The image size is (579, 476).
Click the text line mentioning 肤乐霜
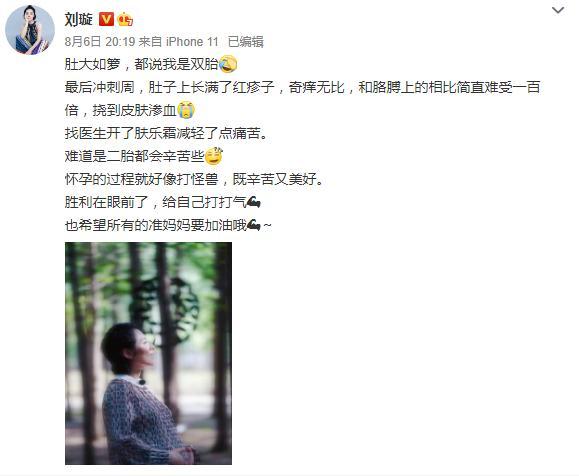166,133
